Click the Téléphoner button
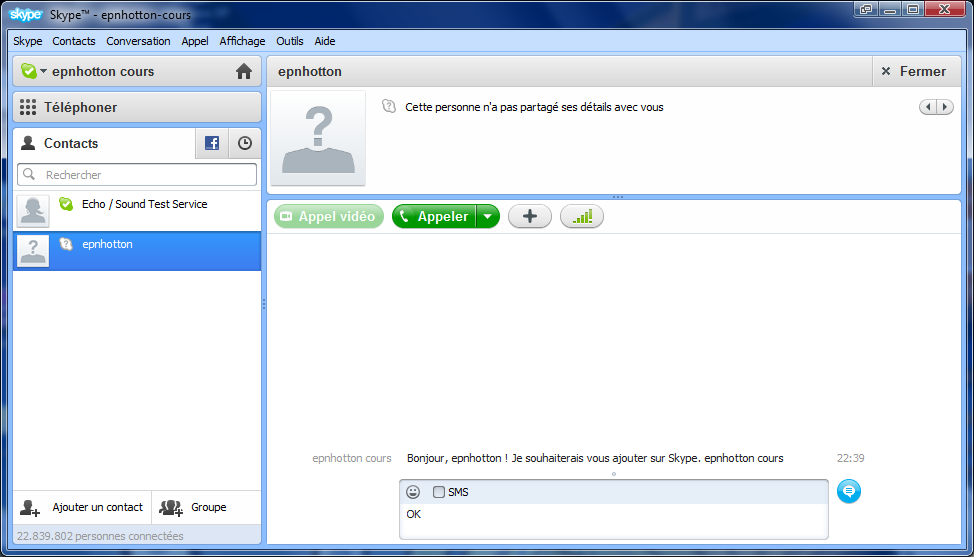The width and height of the screenshot is (974, 557). (137, 107)
